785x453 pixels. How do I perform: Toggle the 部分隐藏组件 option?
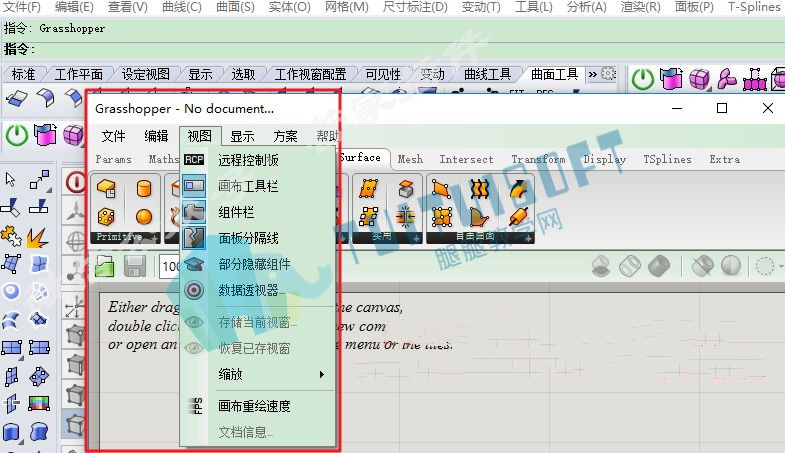[258, 264]
